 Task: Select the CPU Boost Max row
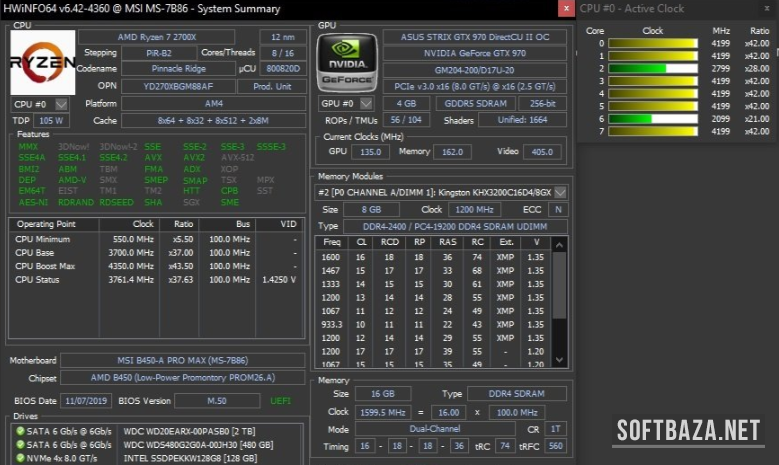(x=45, y=265)
